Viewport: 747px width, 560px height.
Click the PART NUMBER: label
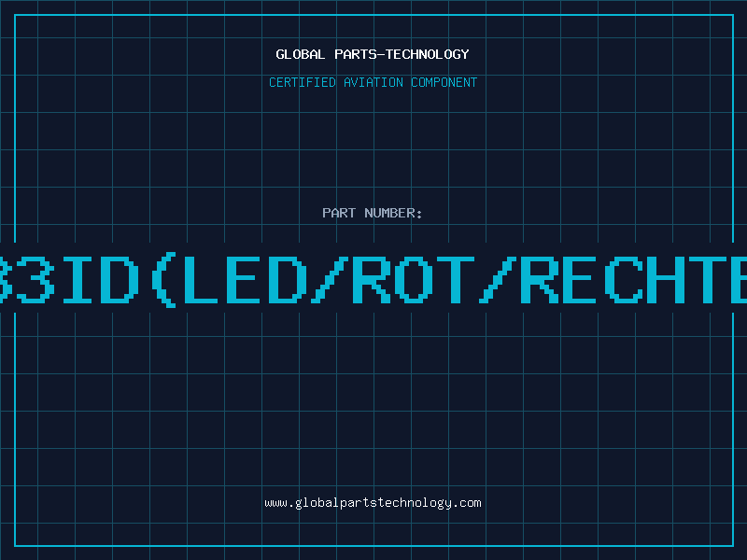pyautogui.click(x=373, y=213)
